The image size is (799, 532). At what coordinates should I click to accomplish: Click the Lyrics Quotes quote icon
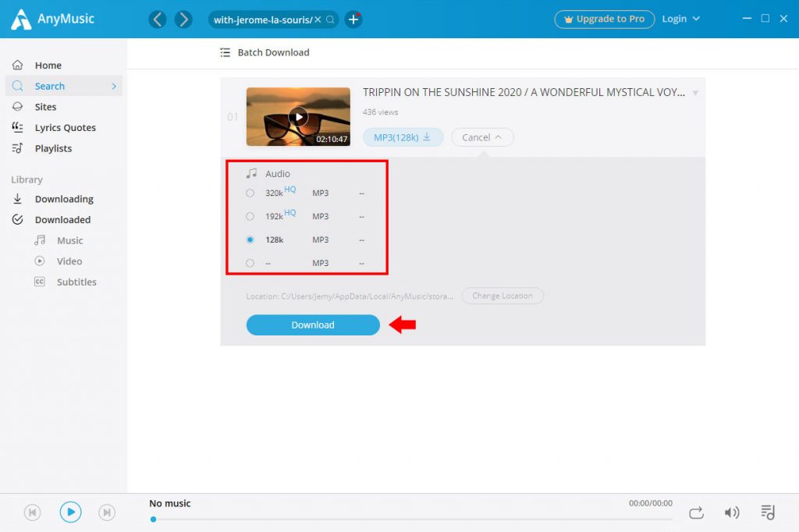click(x=17, y=127)
